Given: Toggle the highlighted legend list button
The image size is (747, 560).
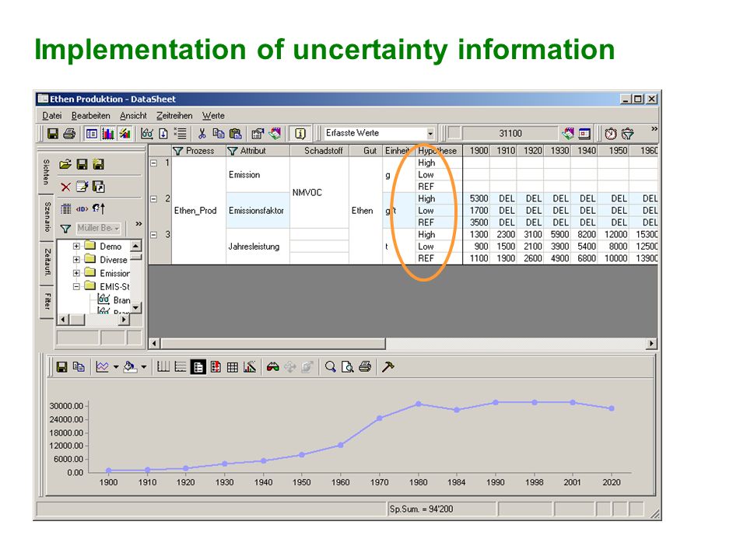Looking at the screenshot, I should [198, 367].
